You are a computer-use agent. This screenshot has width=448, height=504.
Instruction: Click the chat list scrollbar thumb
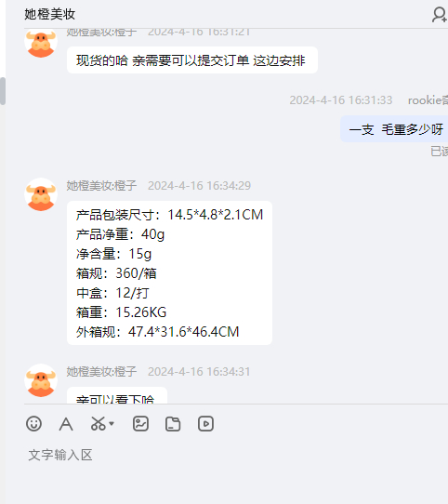point(3,91)
